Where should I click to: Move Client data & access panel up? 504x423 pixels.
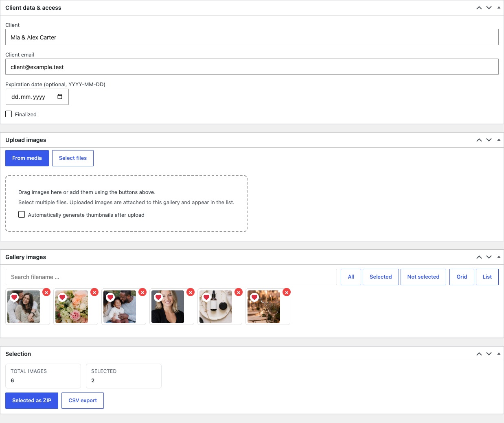479,8
